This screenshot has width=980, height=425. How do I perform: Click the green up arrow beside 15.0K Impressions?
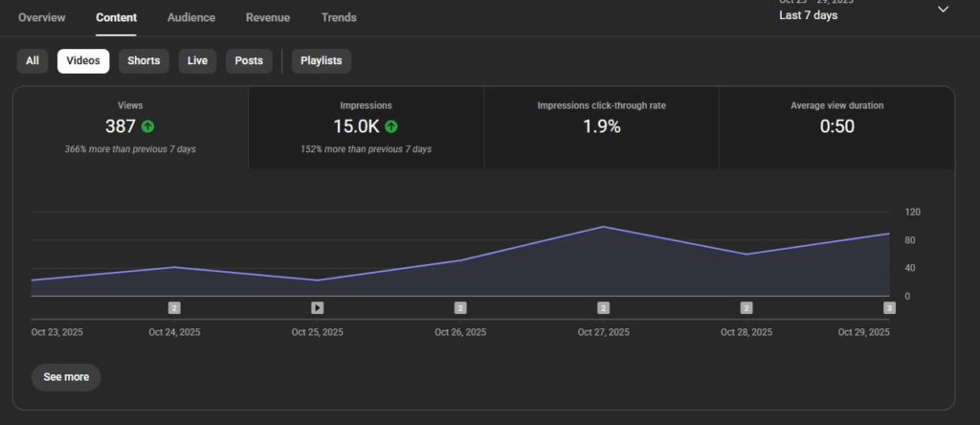point(391,126)
